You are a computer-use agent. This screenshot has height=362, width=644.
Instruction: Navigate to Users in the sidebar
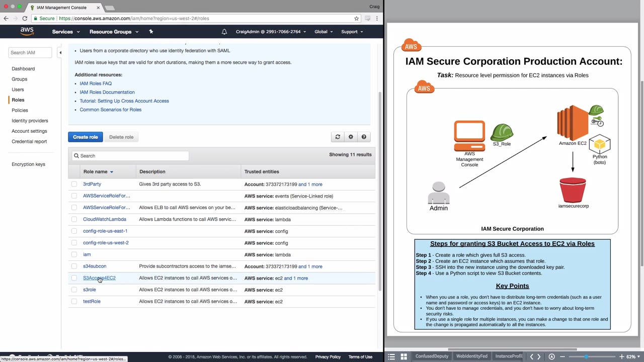(18, 89)
